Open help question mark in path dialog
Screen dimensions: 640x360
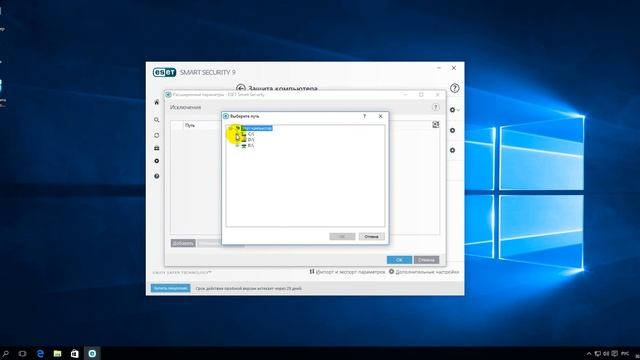point(364,116)
